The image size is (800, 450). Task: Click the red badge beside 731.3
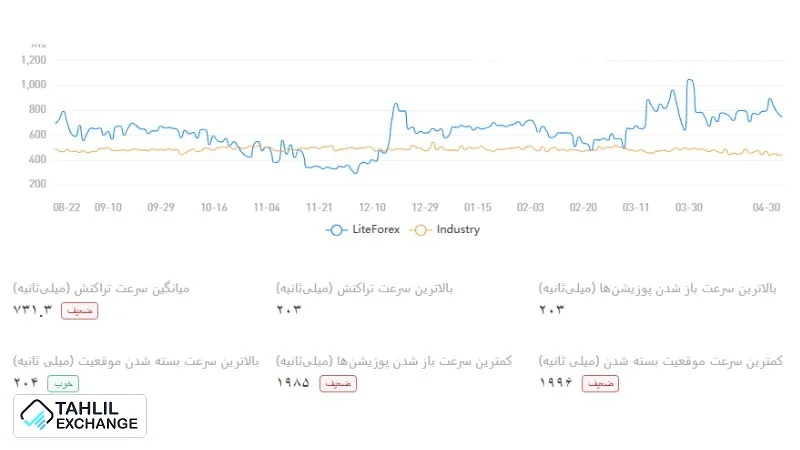[x=81, y=310]
